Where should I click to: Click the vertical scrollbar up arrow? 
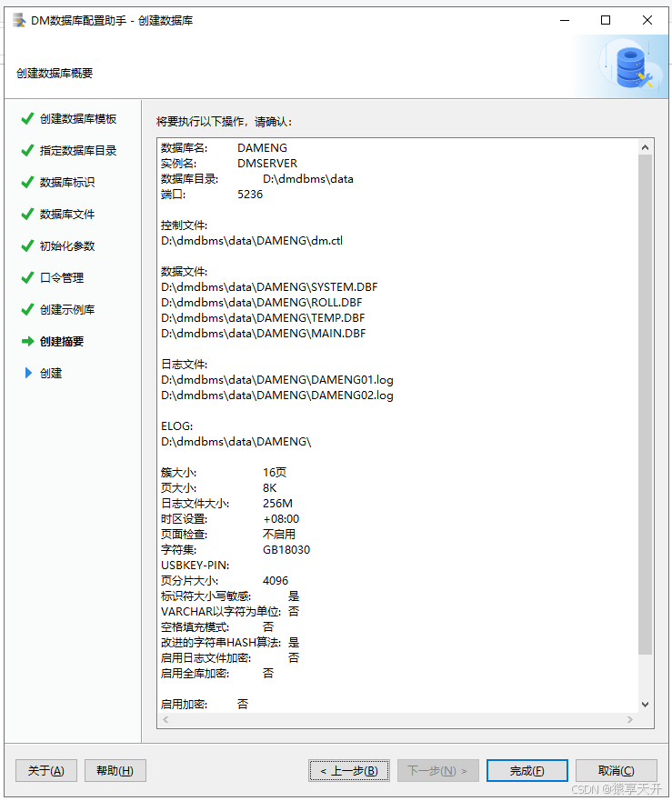[645, 147]
